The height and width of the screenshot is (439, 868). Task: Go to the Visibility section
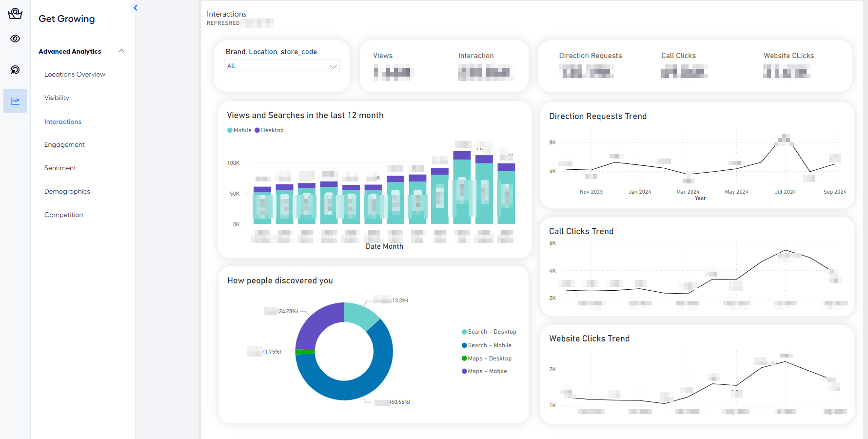[x=57, y=98]
